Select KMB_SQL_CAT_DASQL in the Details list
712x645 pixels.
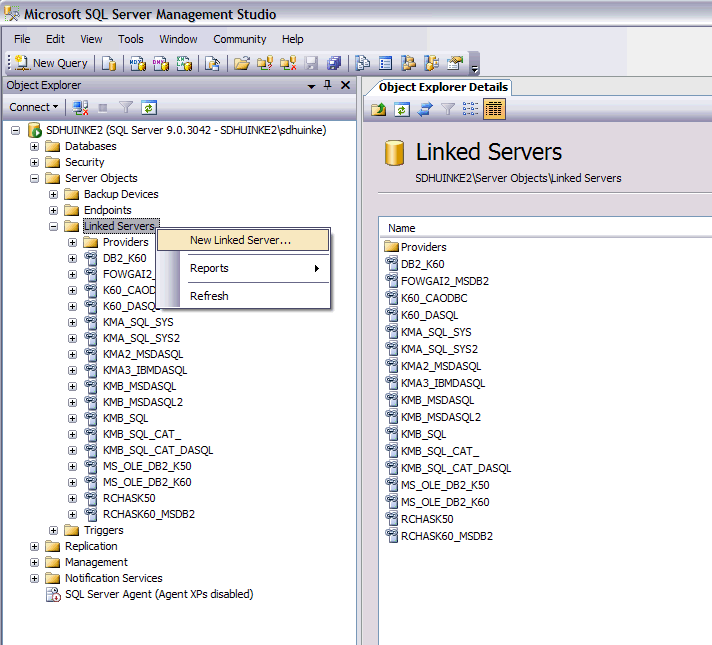pos(456,468)
